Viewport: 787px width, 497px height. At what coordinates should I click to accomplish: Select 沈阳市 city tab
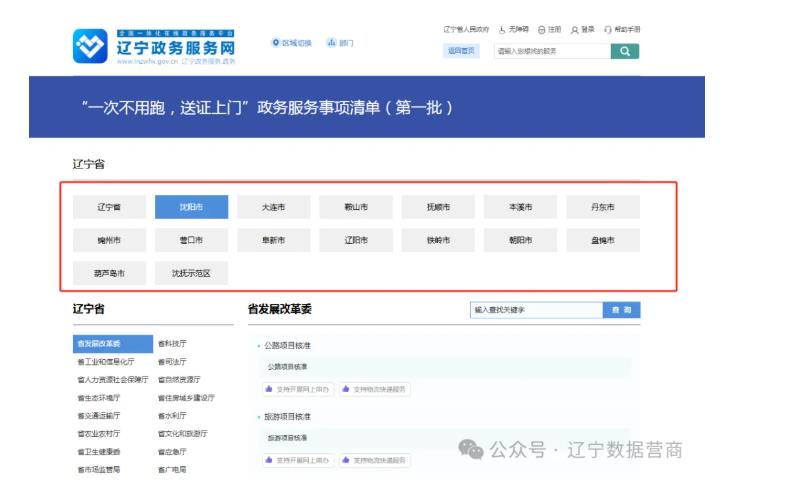tap(191, 207)
